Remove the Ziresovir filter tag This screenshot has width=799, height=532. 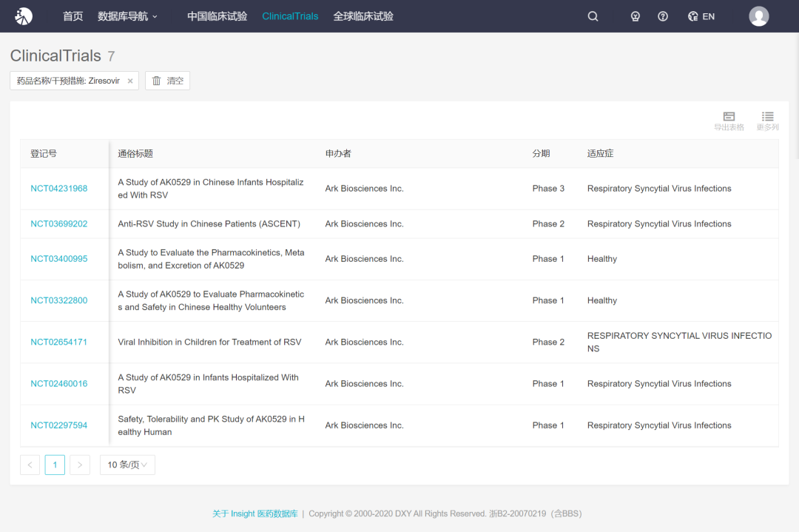[x=130, y=81]
